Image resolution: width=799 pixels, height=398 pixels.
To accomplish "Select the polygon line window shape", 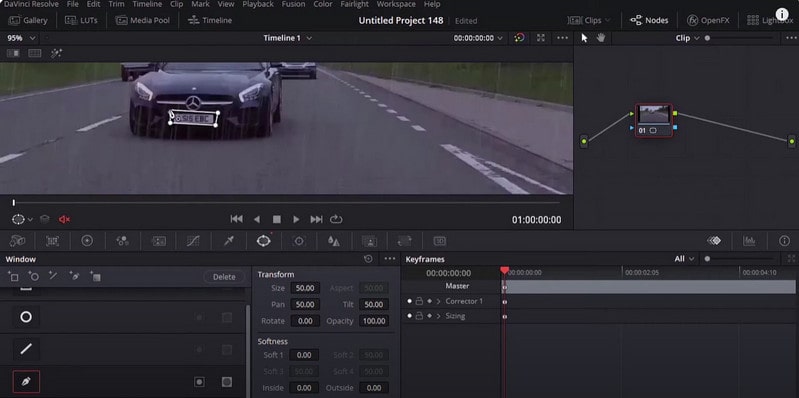I will (x=26, y=349).
